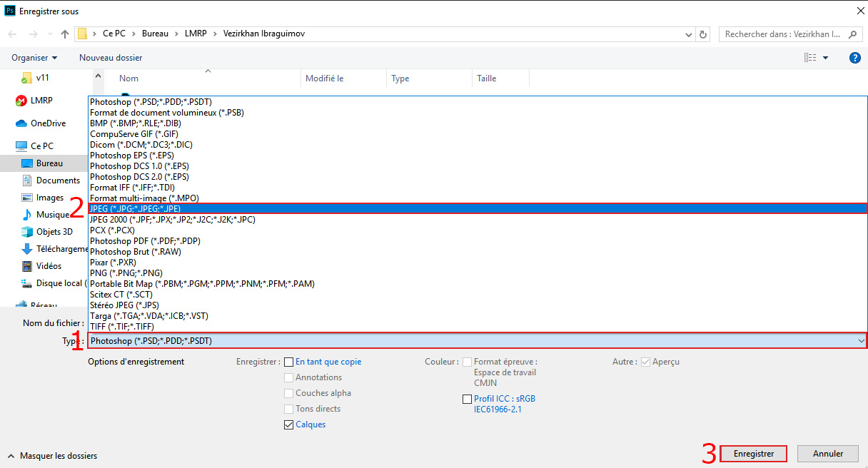868x468 pixels.
Task: Open the view options dropdown arrow
Action: pyautogui.click(x=826, y=58)
